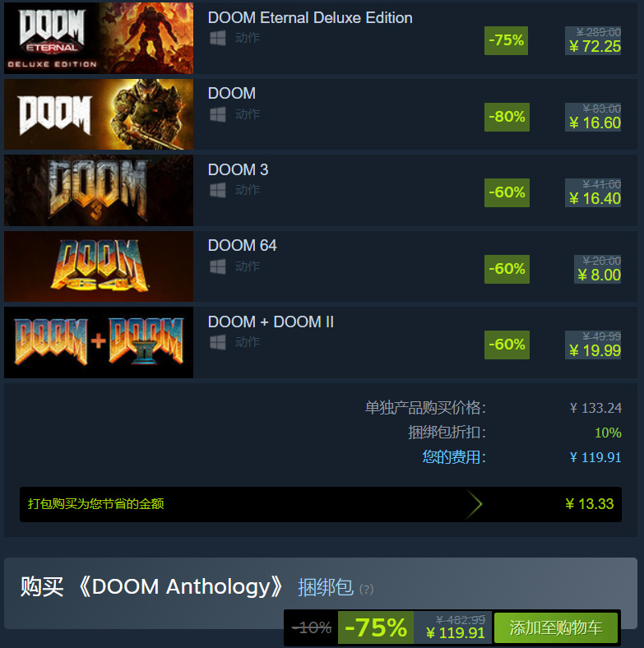644x648 pixels.
Task: Click the ¥16.60 discounted price for DOOM
Action: [595, 123]
